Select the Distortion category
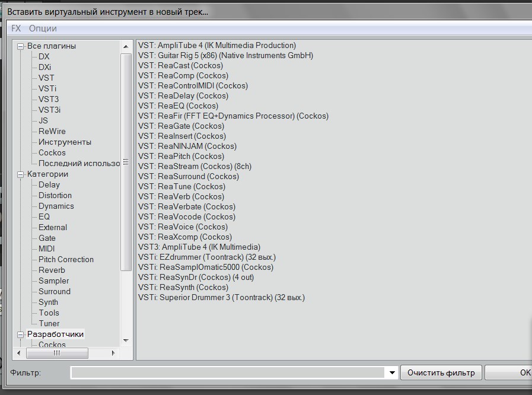 (x=55, y=196)
